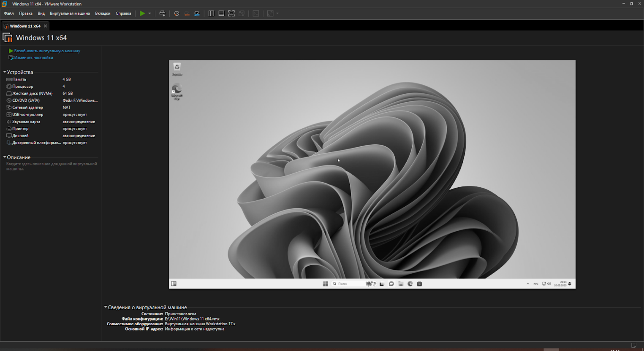Click the description text input area
Viewport: 644px width, 351px height.
click(x=52, y=166)
